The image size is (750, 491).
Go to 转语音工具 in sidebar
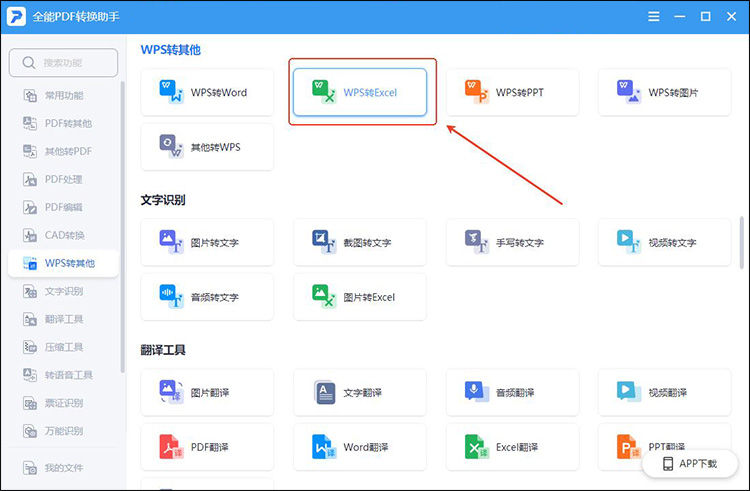click(x=63, y=375)
